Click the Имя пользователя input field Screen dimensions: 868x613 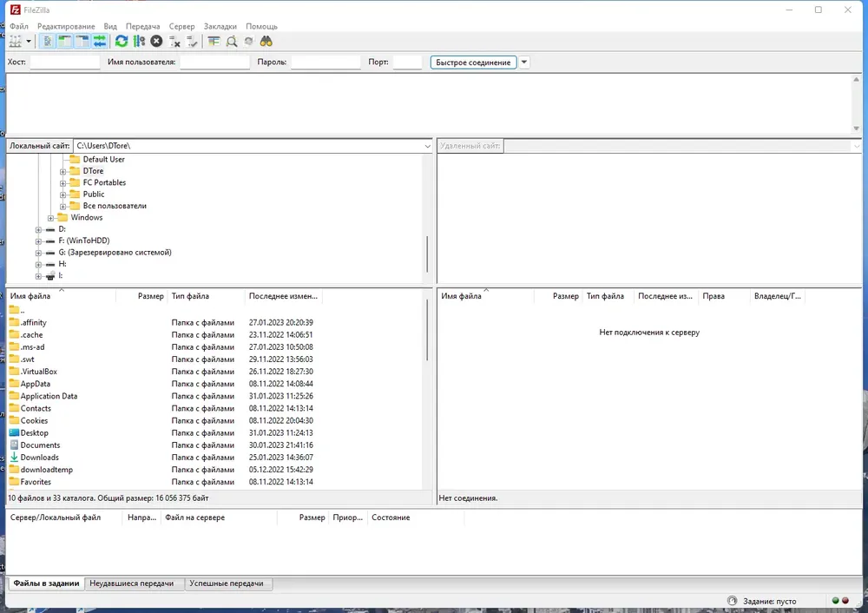[214, 62]
